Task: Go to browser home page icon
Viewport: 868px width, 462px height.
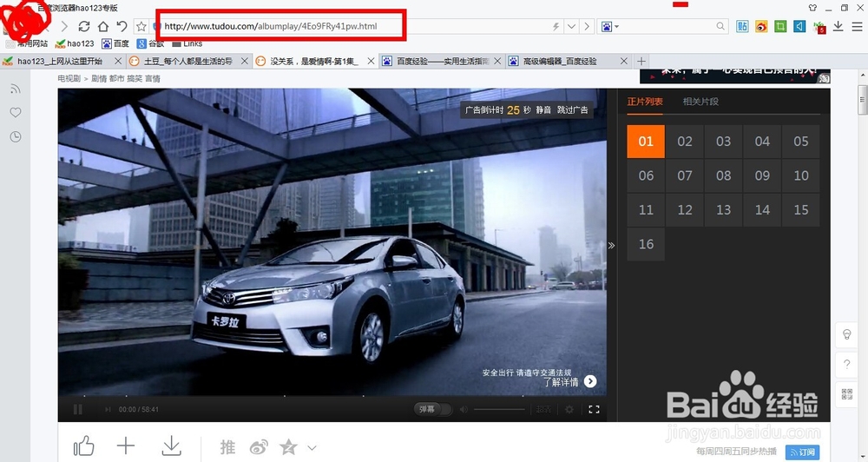Action: (x=103, y=26)
